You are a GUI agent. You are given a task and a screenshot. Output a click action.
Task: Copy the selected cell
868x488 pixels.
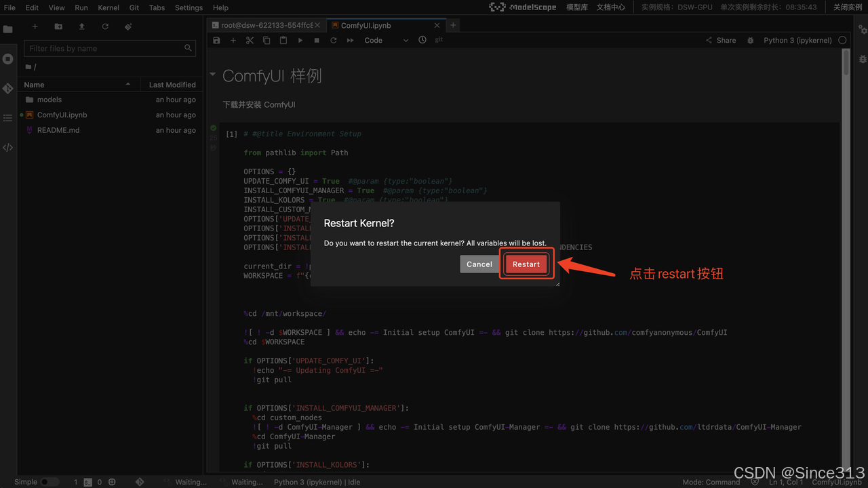[267, 40]
